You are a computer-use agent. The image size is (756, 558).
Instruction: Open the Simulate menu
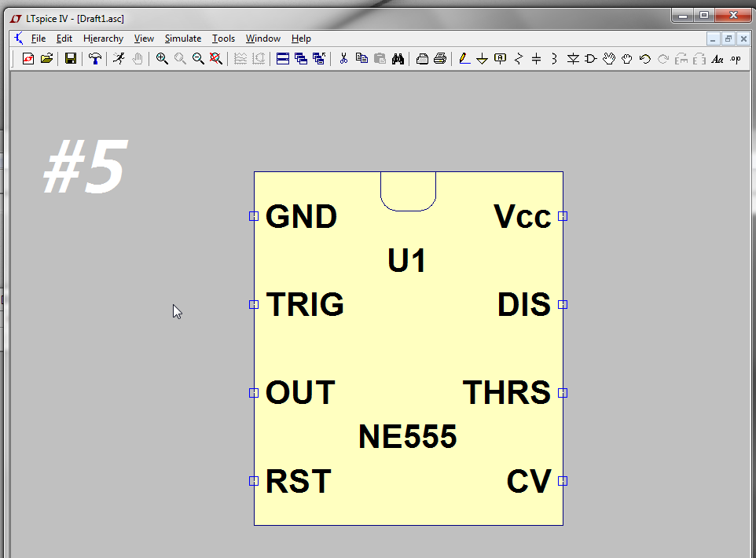pos(183,39)
